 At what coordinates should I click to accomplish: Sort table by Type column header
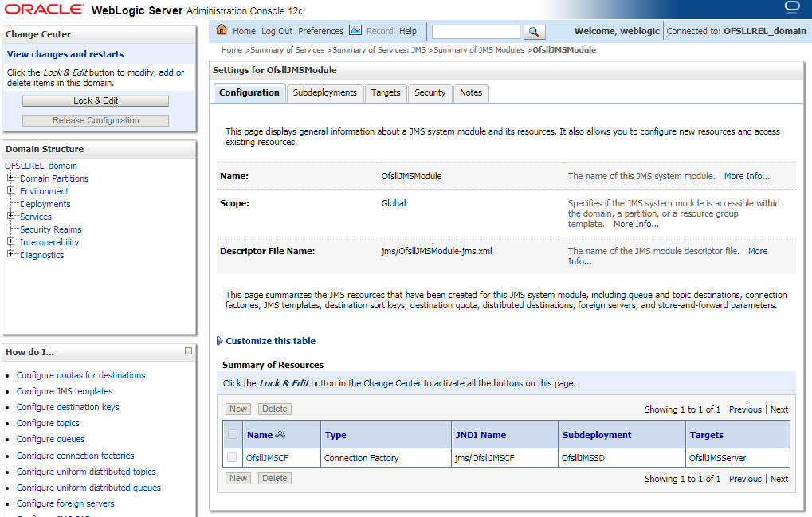tap(335, 435)
